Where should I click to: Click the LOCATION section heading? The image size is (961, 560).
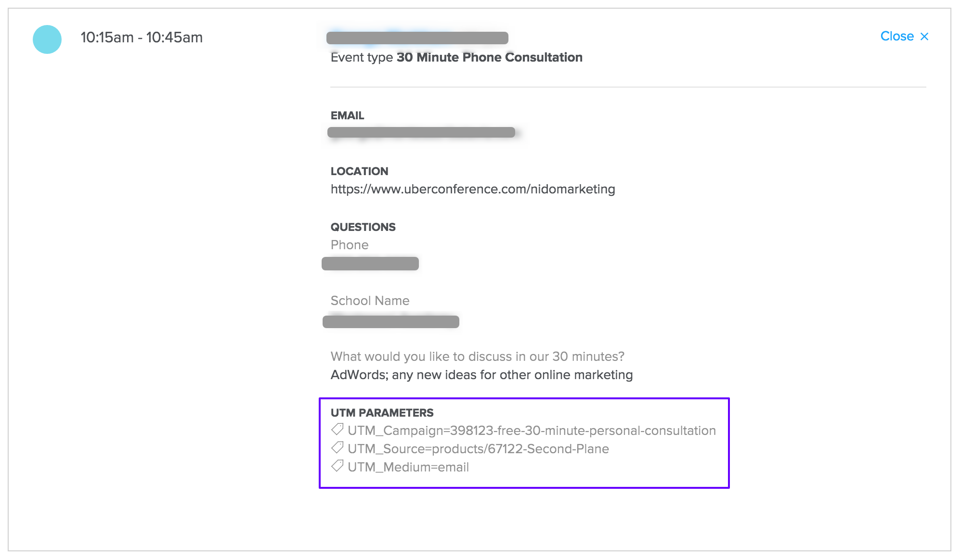359,171
